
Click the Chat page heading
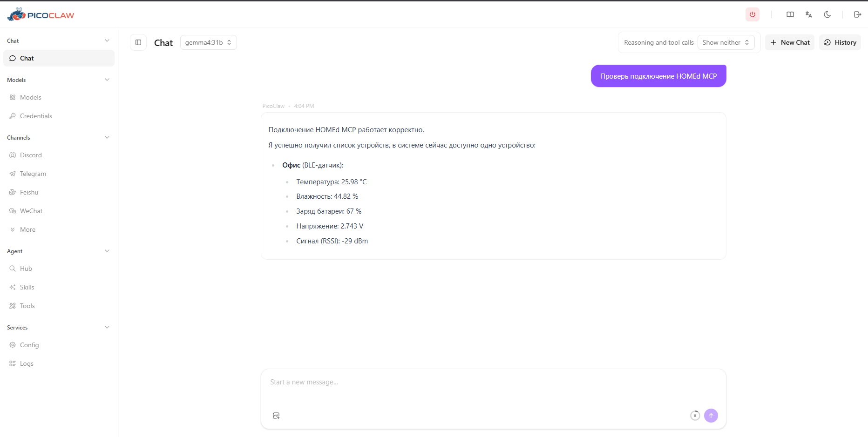[163, 43]
